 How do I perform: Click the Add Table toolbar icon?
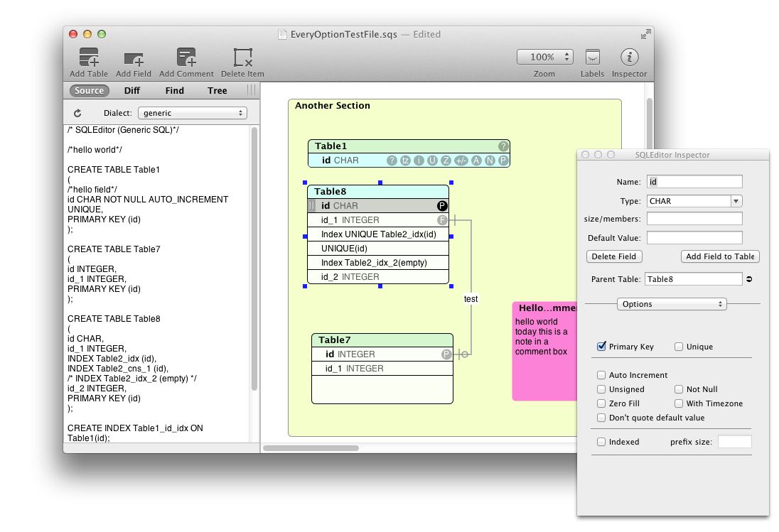coord(88,57)
